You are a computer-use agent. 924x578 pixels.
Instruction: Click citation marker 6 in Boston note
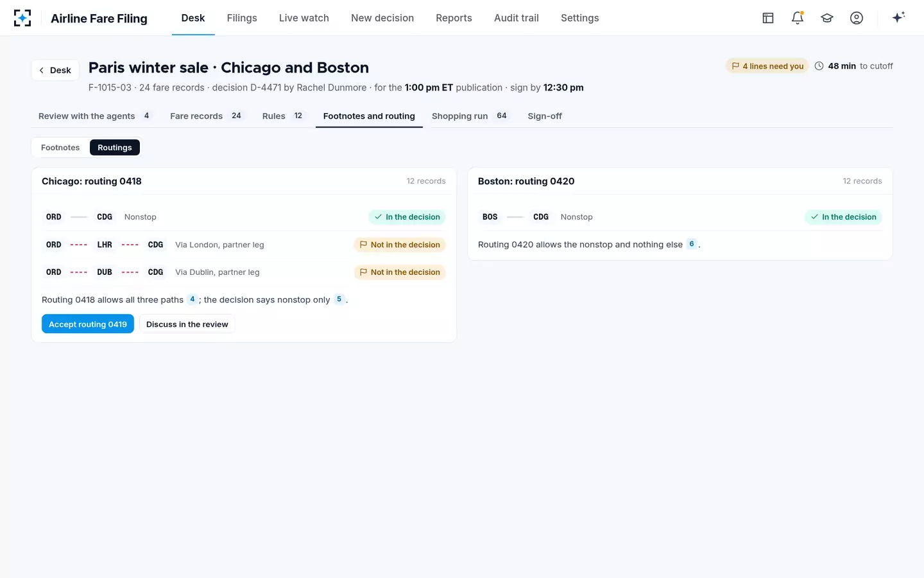point(691,244)
